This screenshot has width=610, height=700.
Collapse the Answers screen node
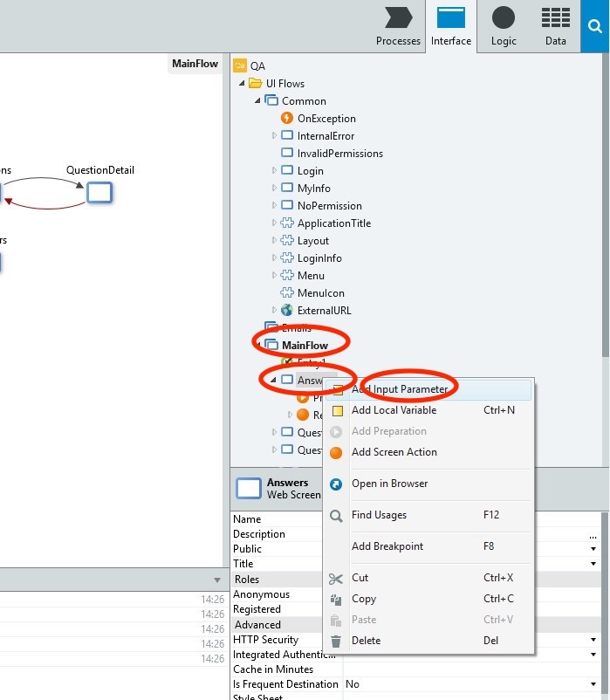point(273,380)
